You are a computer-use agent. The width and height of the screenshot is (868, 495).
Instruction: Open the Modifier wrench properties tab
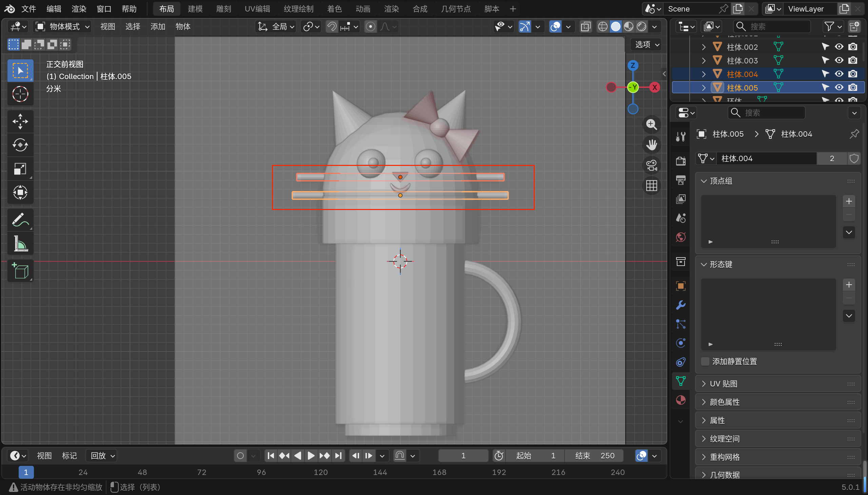click(680, 305)
